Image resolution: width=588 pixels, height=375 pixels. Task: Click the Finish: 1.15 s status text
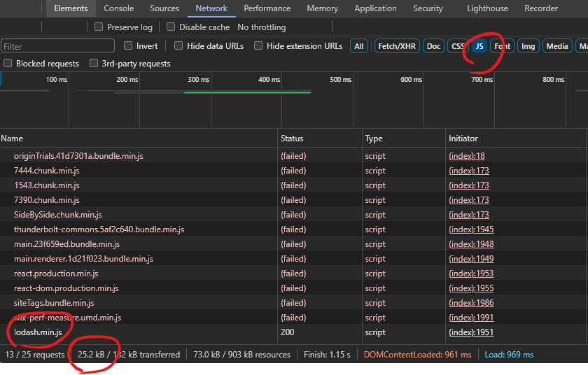pyautogui.click(x=327, y=355)
